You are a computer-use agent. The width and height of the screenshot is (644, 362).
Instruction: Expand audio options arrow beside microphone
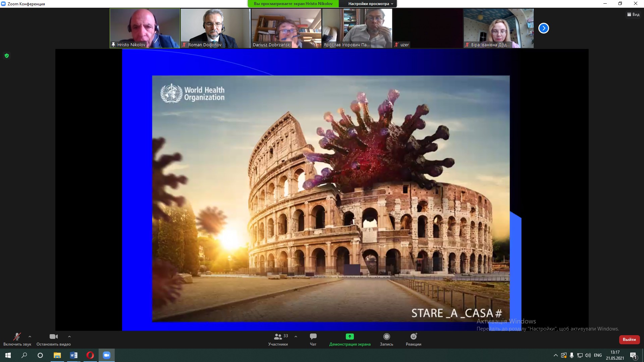30,337
